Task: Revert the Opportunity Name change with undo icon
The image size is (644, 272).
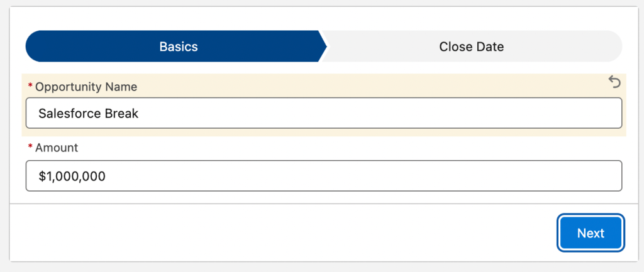Action: coord(614,82)
